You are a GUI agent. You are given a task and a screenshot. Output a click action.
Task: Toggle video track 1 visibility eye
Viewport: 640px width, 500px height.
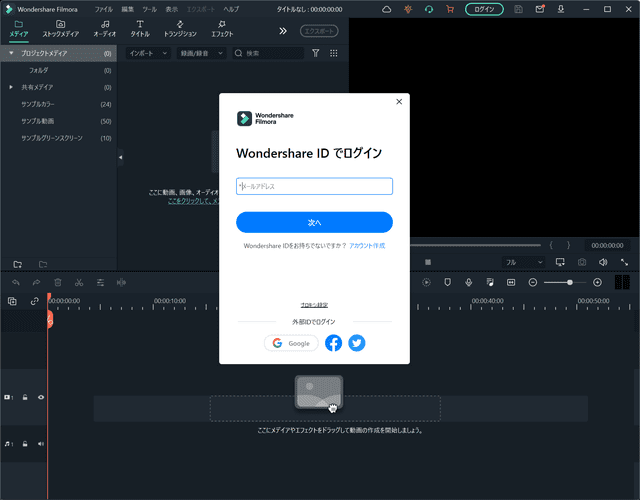pos(41,397)
